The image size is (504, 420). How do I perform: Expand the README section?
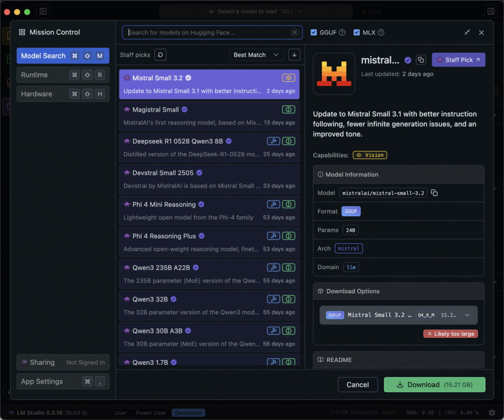[399, 360]
